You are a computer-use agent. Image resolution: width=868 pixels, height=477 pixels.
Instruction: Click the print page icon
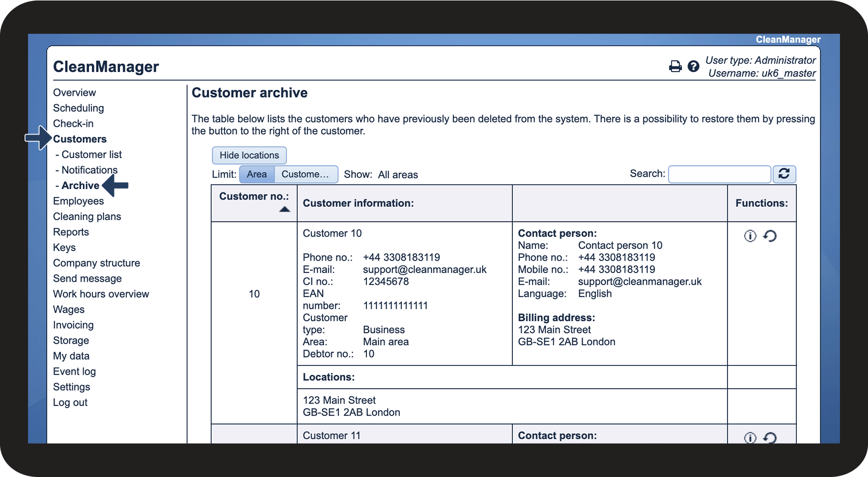click(675, 66)
